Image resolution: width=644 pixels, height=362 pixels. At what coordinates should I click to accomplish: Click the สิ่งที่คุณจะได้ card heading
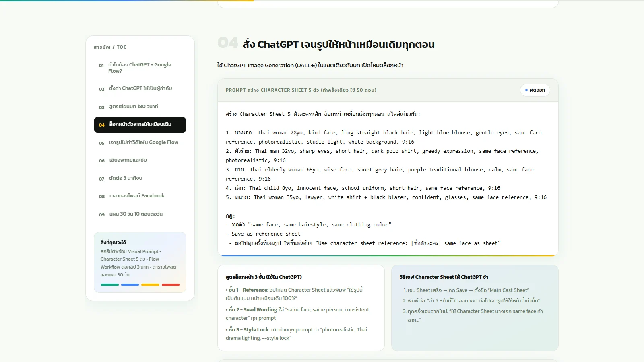point(114,242)
